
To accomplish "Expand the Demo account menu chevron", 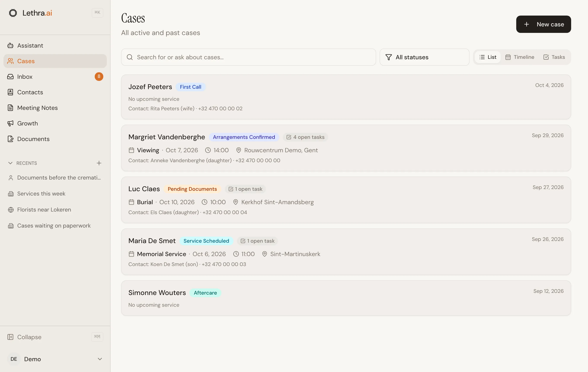I will click(x=100, y=359).
